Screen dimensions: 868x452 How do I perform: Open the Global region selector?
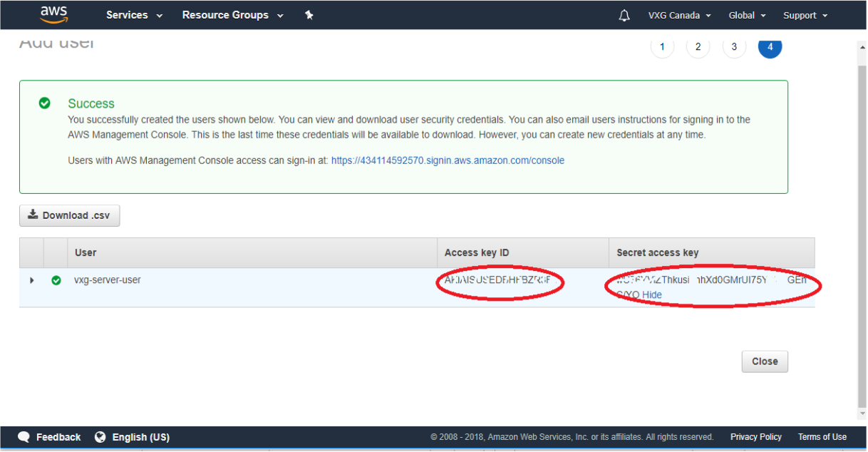pyautogui.click(x=747, y=16)
